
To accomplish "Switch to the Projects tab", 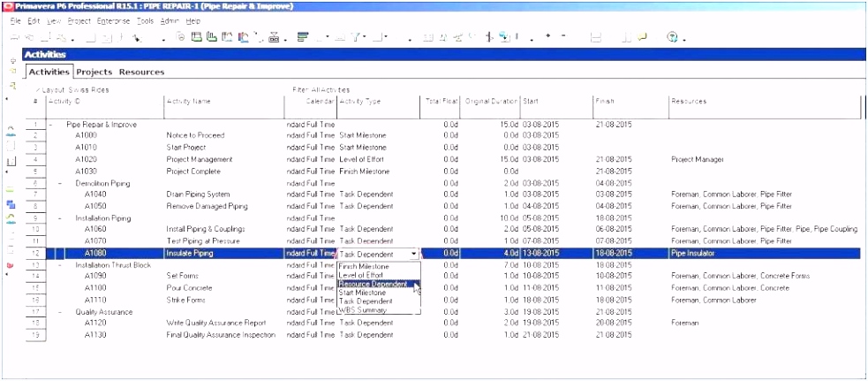I will [x=94, y=72].
